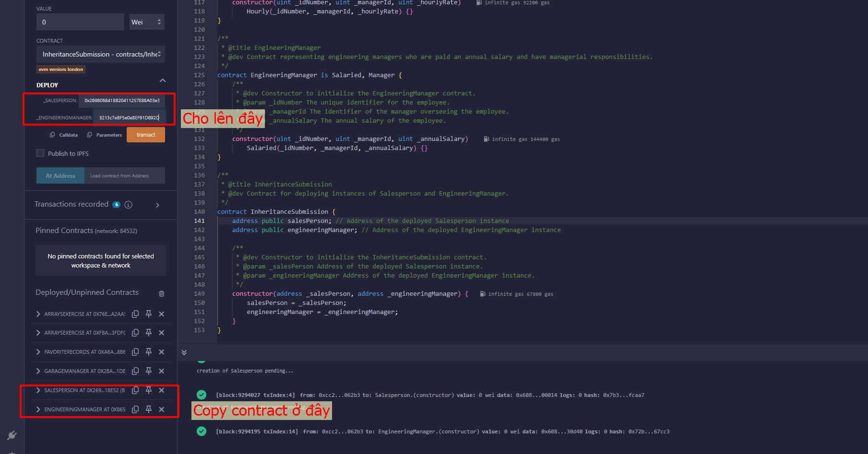
Task: Click line number 141 in editor
Action: click(x=199, y=221)
